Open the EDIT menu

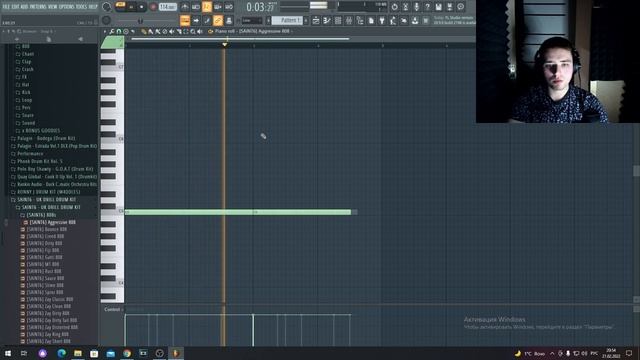(x=15, y=7)
